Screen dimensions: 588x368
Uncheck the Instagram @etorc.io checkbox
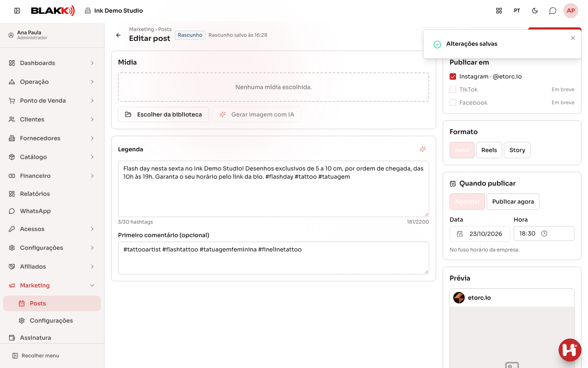pos(453,76)
